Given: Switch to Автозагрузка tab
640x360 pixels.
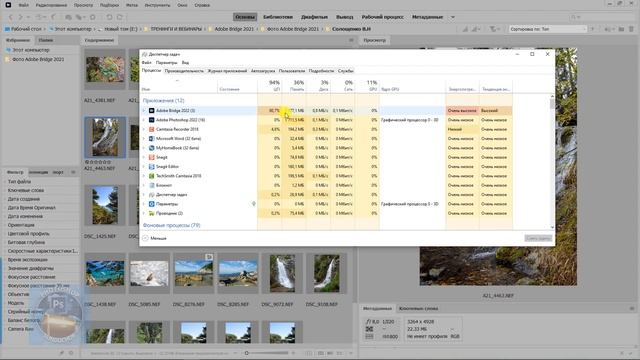Looking at the screenshot, I should point(263,71).
